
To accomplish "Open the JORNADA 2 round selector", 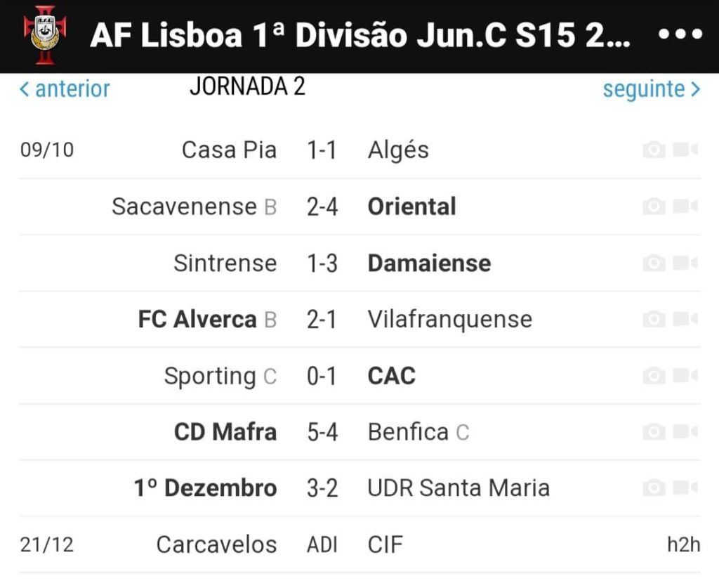I will pyautogui.click(x=248, y=86).
